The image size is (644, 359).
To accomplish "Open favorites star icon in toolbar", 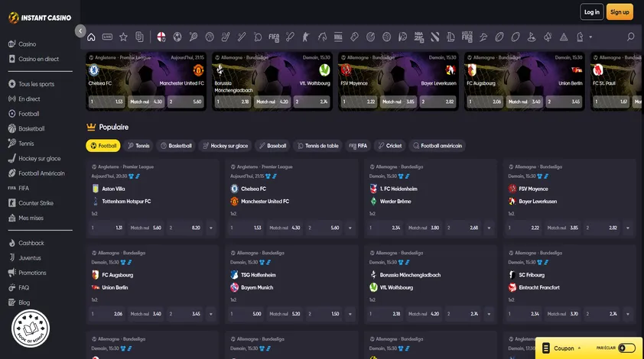I will click(x=123, y=37).
